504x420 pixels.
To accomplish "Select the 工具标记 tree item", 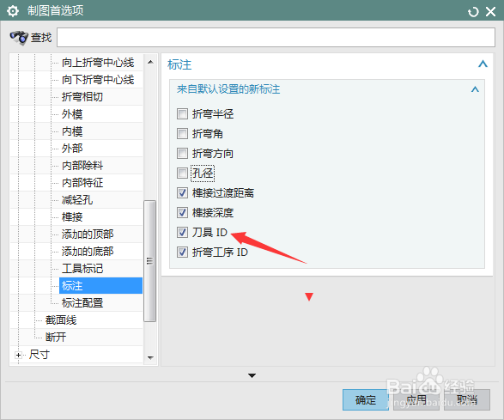I will [82, 269].
